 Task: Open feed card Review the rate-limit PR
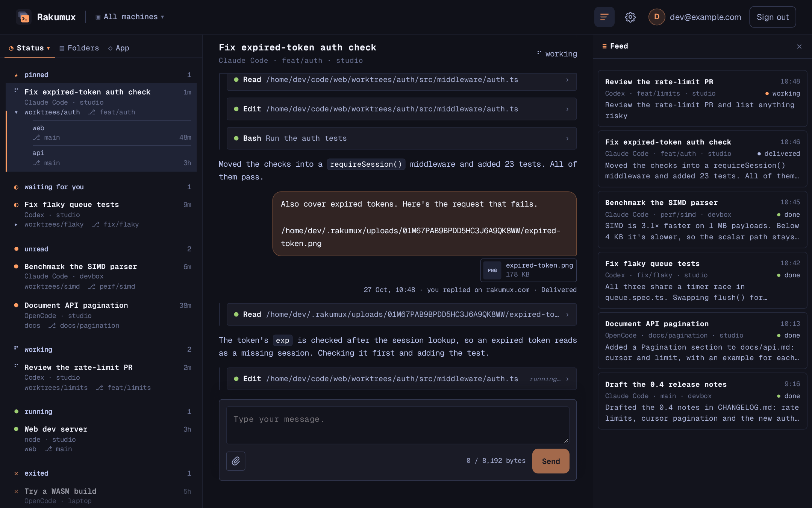click(x=702, y=99)
